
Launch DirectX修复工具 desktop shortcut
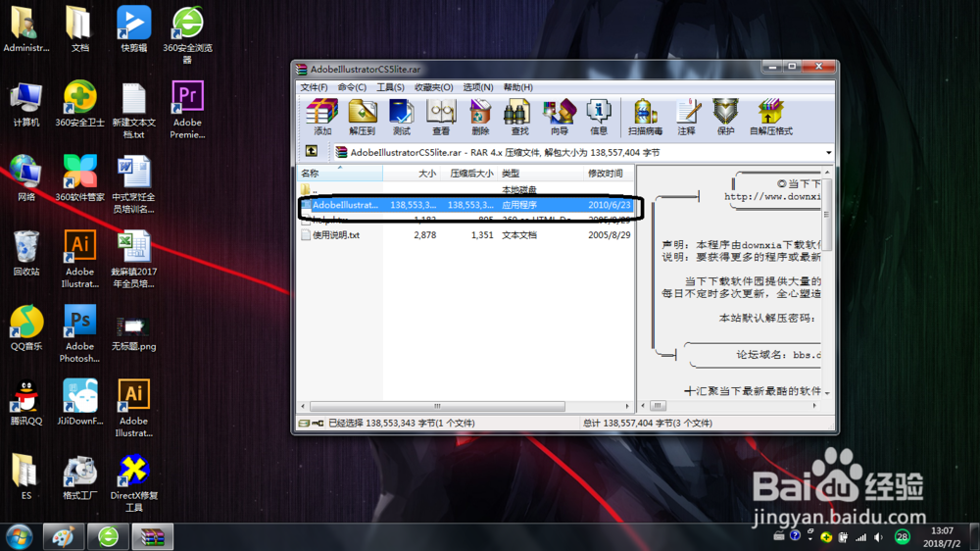point(133,482)
